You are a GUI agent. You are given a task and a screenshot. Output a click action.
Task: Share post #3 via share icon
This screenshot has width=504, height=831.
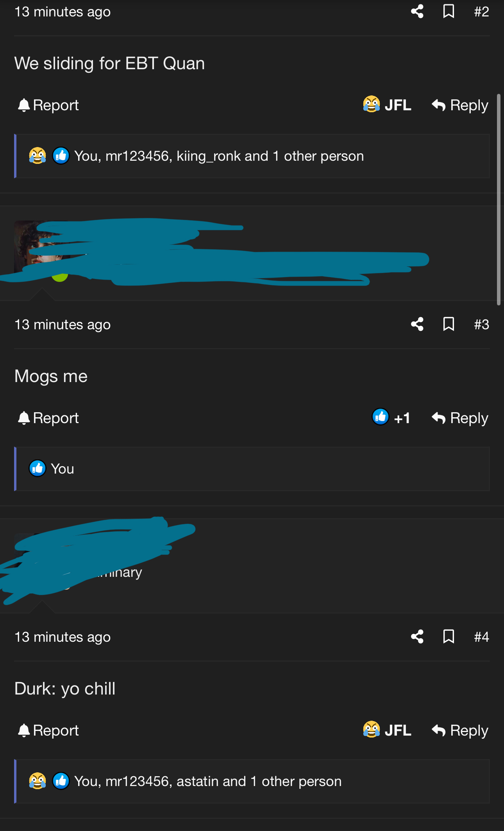click(x=417, y=324)
